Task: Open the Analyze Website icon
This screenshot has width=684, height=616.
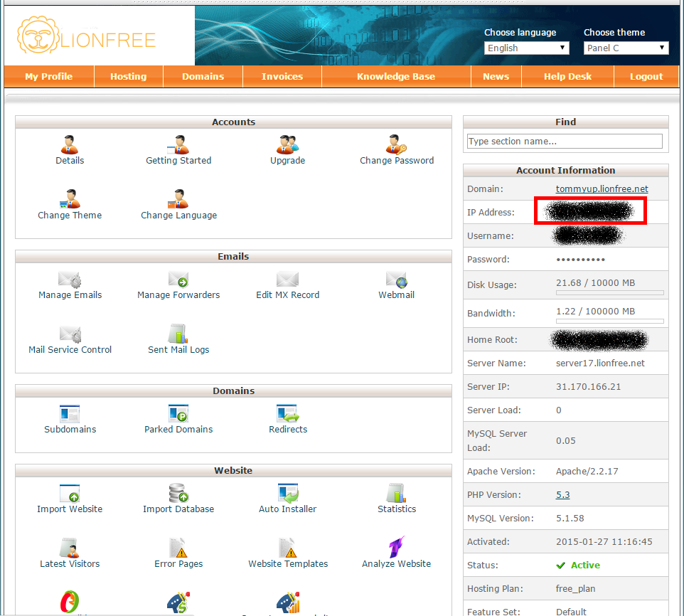Action: click(x=397, y=547)
